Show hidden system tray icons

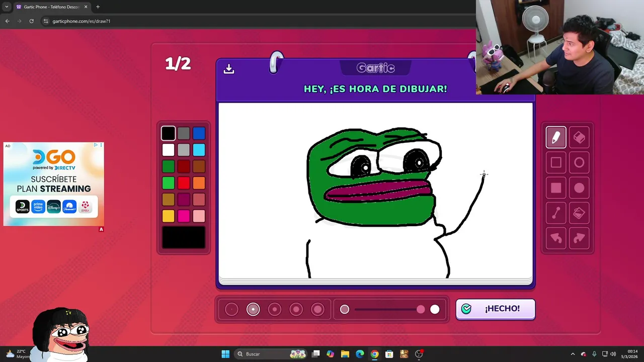point(573,354)
